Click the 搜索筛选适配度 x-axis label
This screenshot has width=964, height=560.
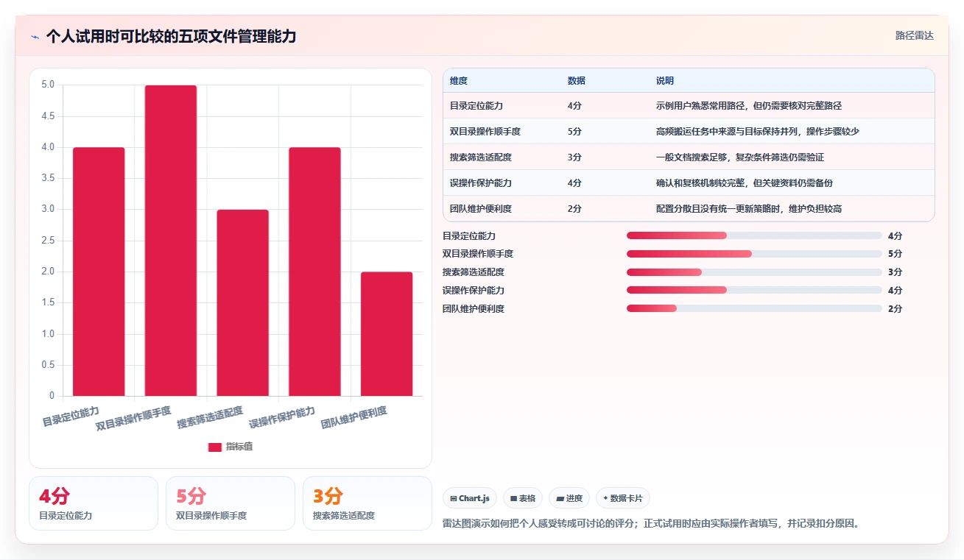210,417
